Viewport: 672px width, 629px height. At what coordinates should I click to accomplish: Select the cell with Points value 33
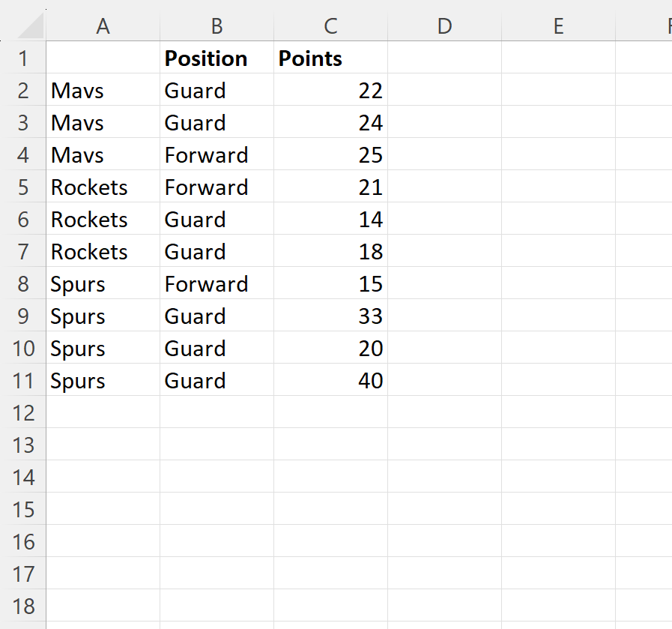330,315
